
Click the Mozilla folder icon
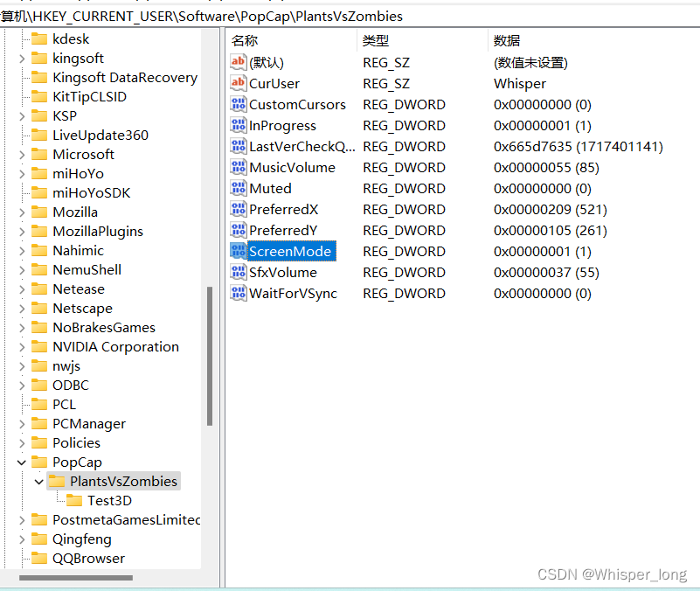pos(39,212)
